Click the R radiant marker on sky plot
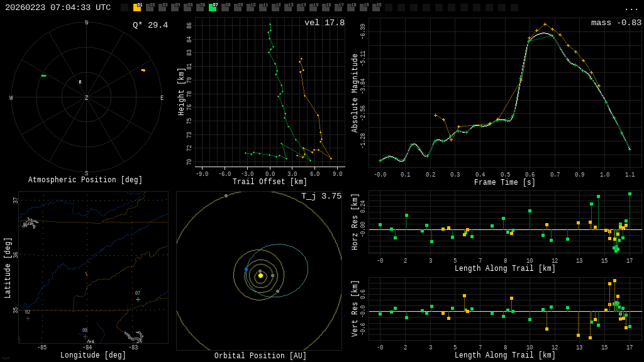This screenshot has height=362, width=644. [80, 82]
